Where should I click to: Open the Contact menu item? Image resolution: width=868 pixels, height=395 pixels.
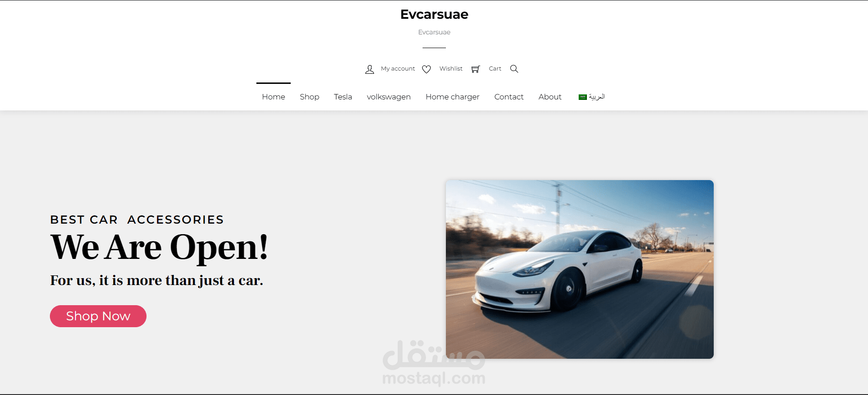click(509, 97)
